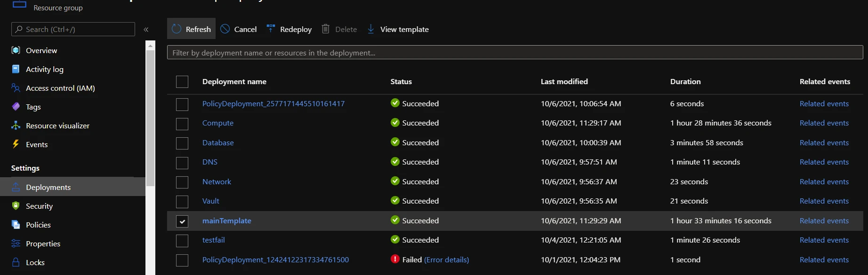The height and width of the screenshot is (275, 868).
Task: Collapse the sidebar with the double chevron
Action: [146, 29]
